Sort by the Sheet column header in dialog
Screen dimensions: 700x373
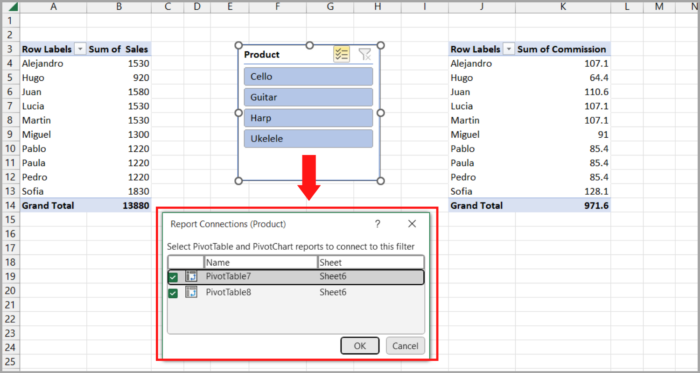371,262
